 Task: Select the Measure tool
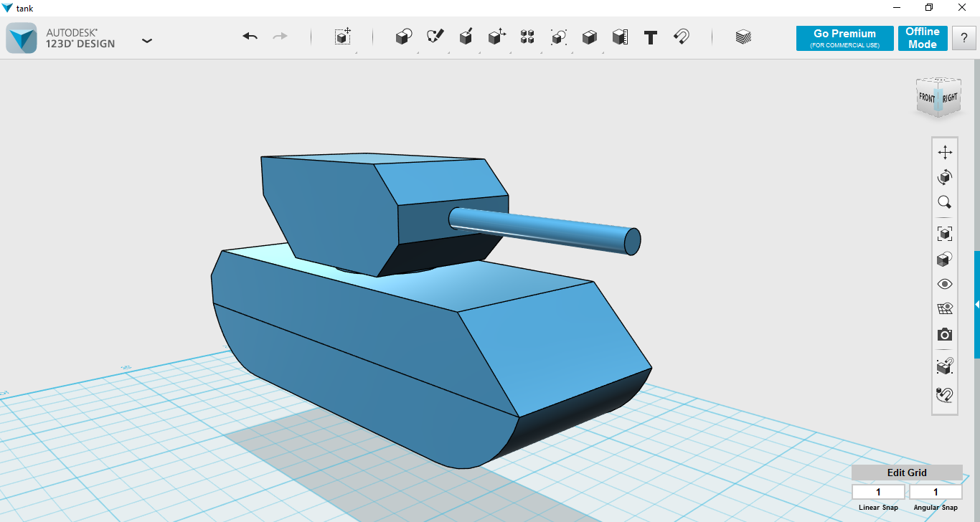620,37
